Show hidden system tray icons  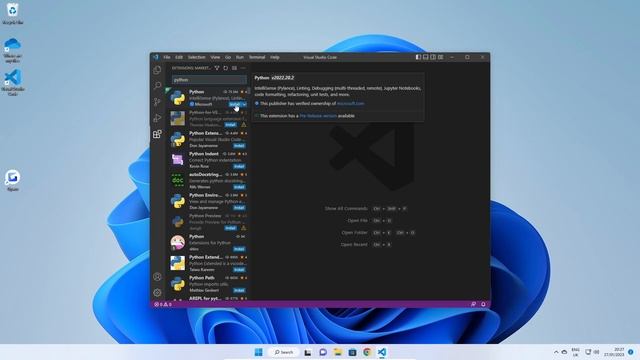click(x=556, y=352)
